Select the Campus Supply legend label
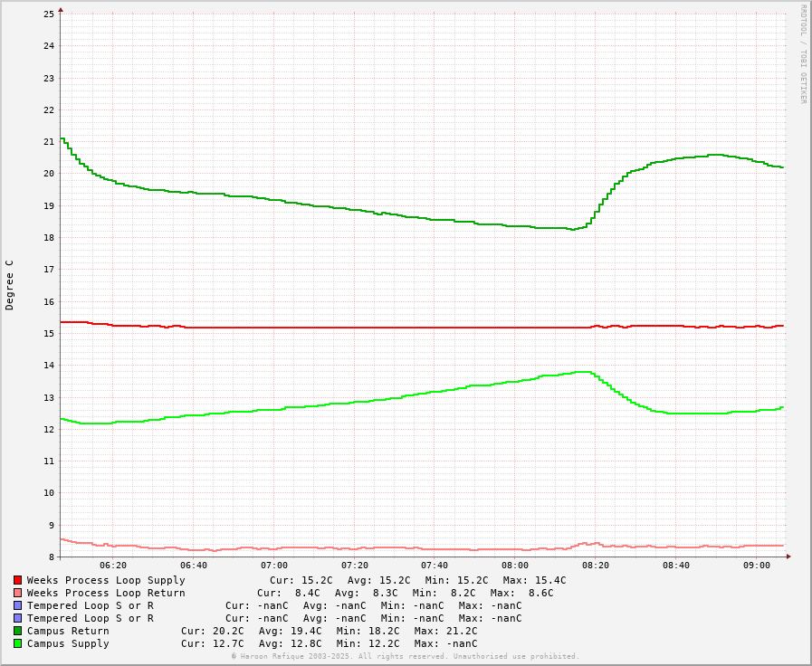 click(68, 643)
